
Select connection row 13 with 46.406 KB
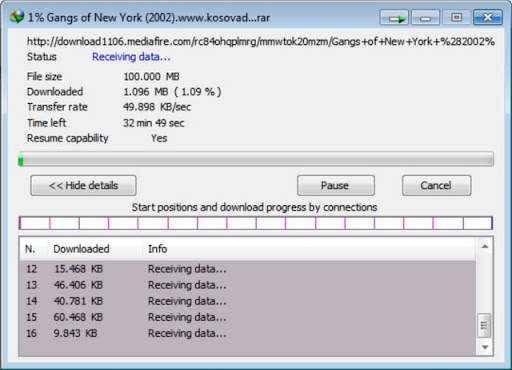pos(247,285)
